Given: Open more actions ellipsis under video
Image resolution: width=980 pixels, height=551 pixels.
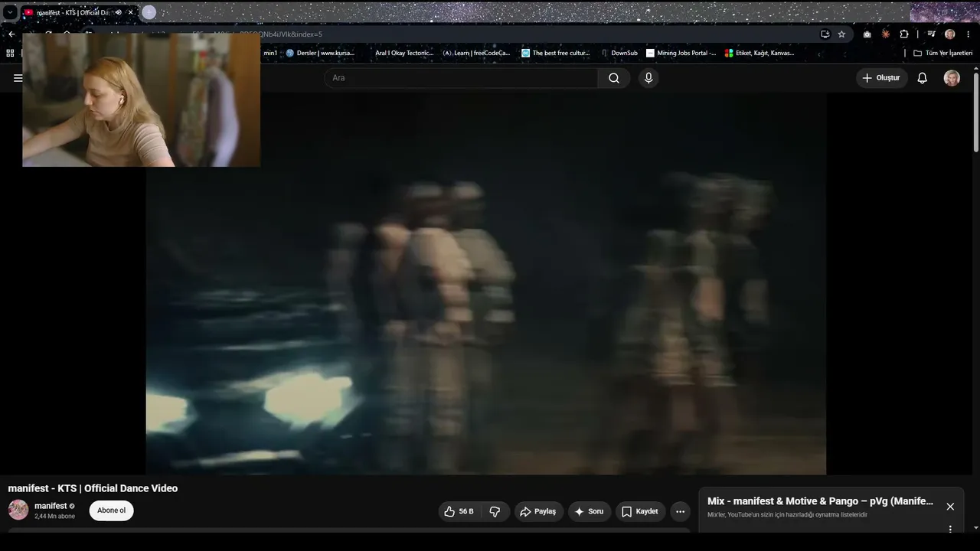Looking at the screenshot, I should (x=680, y=511).
